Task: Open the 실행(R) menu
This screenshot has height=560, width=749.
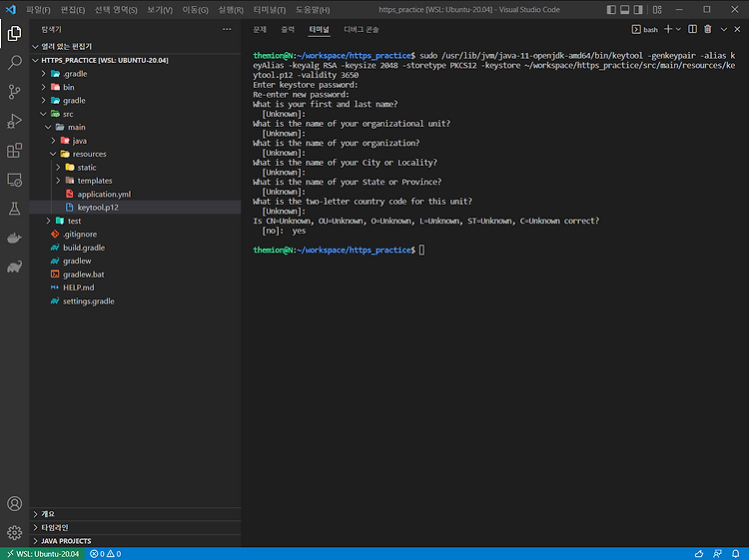Action: (x=231, y=10)
